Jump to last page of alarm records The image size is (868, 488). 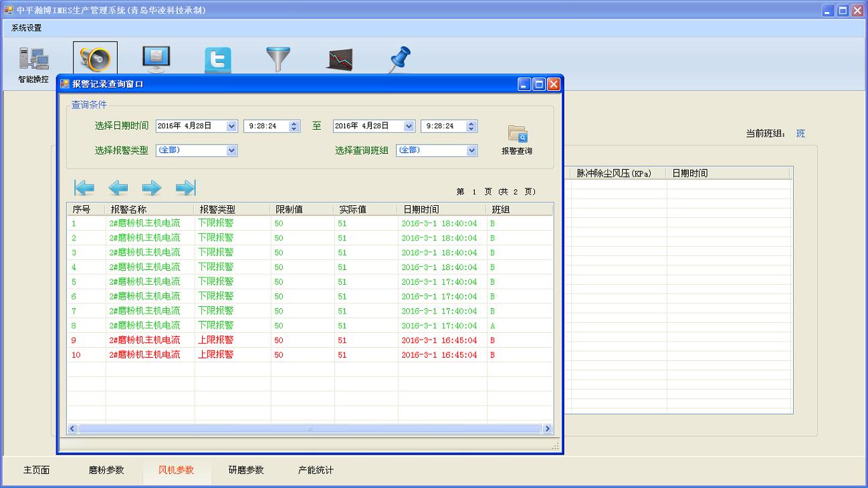(x=186, y=188)
